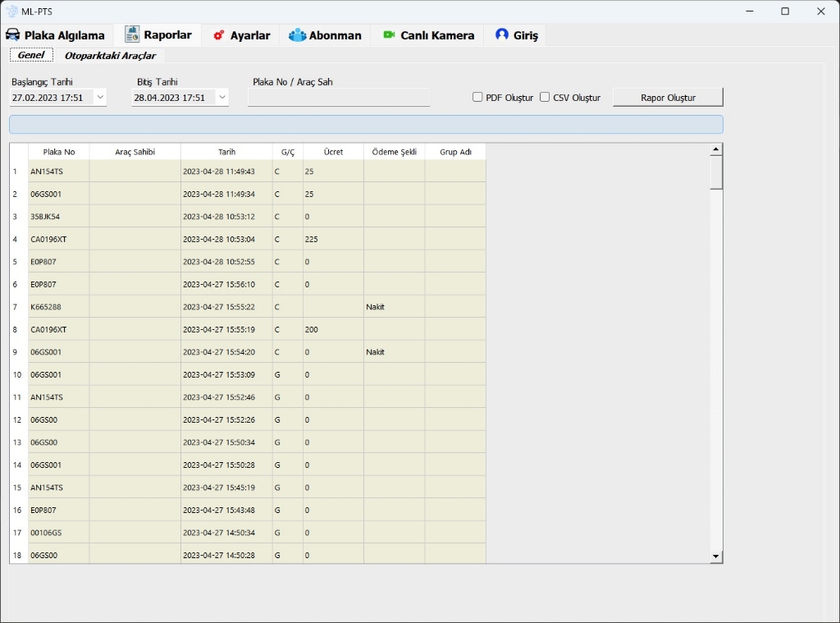The height and width of the screenshot is (623, 840).
Task: Open the Abonman tab label
Action: coord(336,35)
